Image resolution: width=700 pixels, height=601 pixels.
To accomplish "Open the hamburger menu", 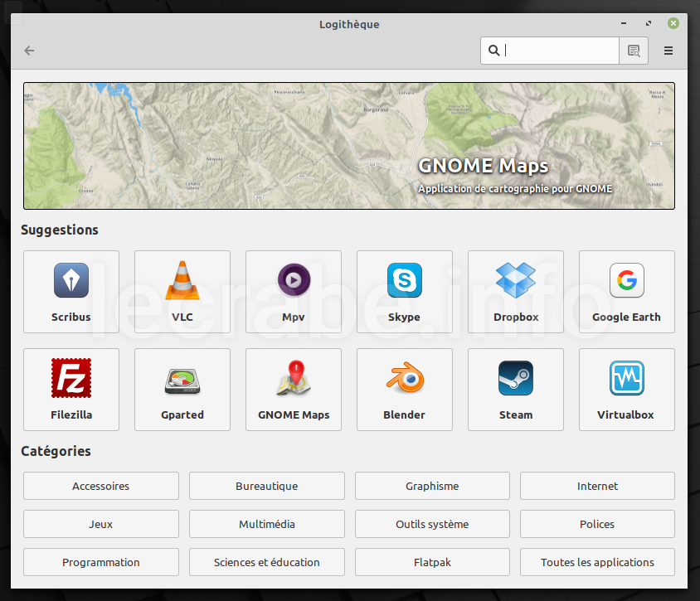I will pyautogui.click(x=668, y=51).
